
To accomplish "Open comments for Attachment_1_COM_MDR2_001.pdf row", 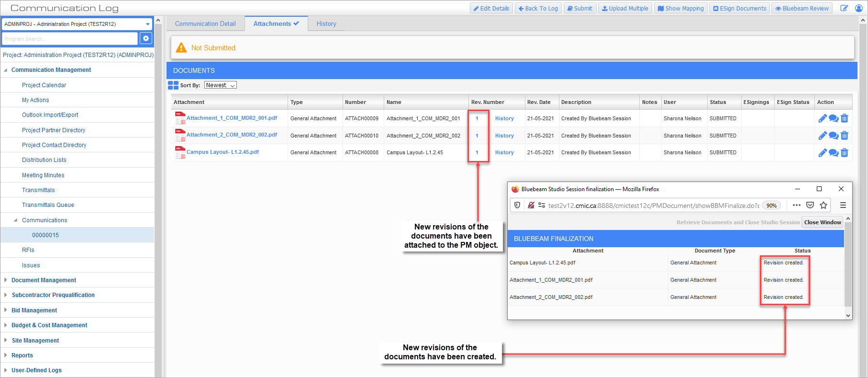I will tap(834, 118).
